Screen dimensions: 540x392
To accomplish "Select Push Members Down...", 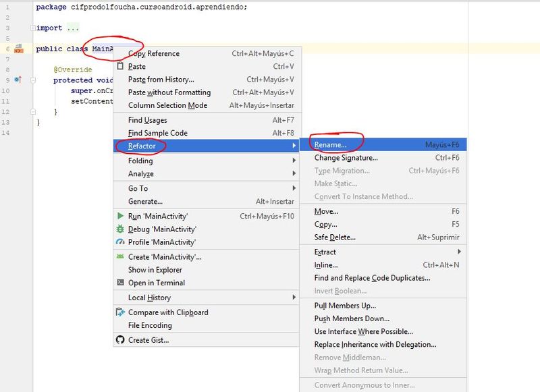I will pyautogui.click(x=383, y=318).
